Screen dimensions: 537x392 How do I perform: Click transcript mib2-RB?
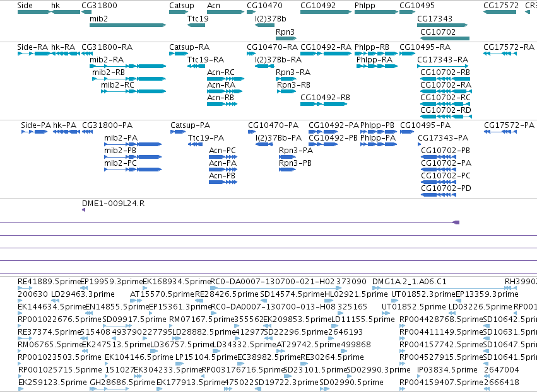[x=129, y=79]
